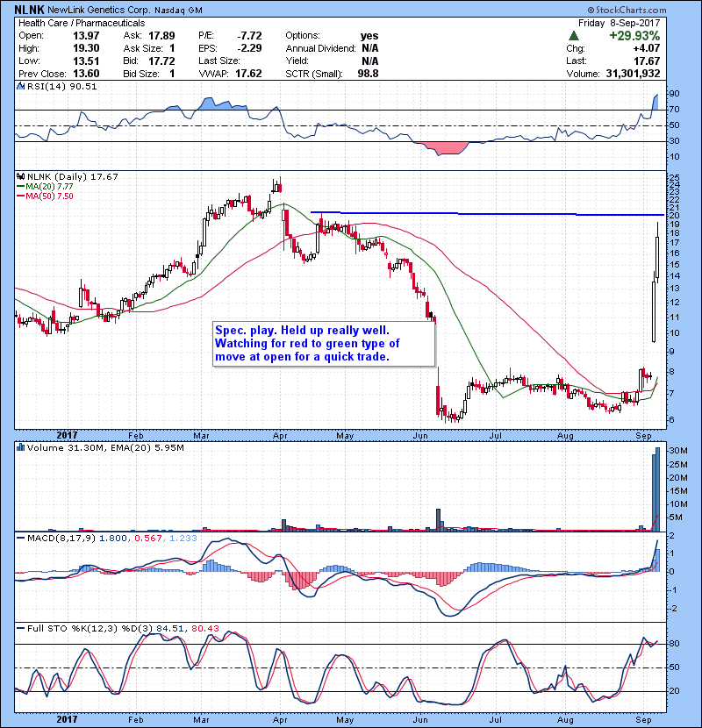Image resolution: width=702 pixels, height=728 pixels.
Task: Click the MACD signal value 0.567
Action: 148,538
